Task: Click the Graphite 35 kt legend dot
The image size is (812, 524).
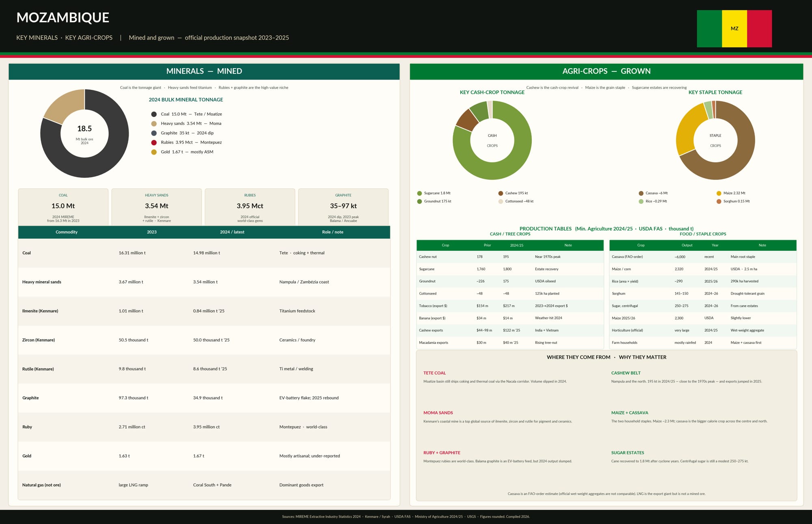Action: click(x=154, y=133)
